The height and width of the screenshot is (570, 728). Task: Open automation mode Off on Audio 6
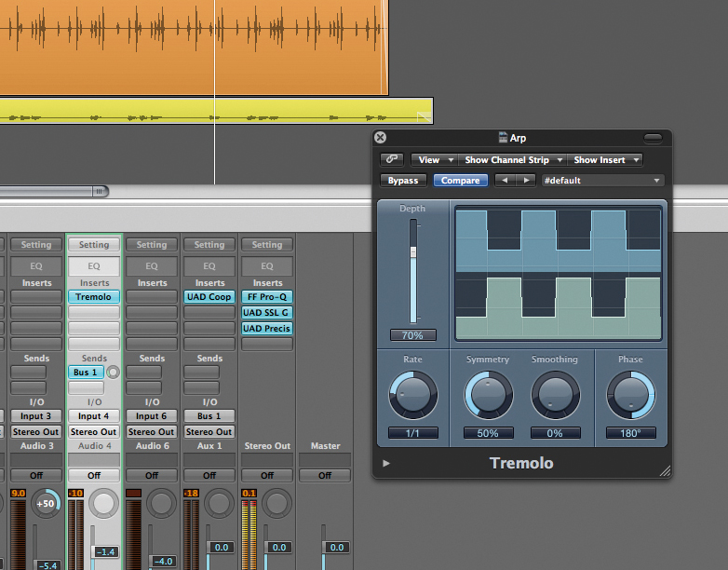[x=152, y=476]
